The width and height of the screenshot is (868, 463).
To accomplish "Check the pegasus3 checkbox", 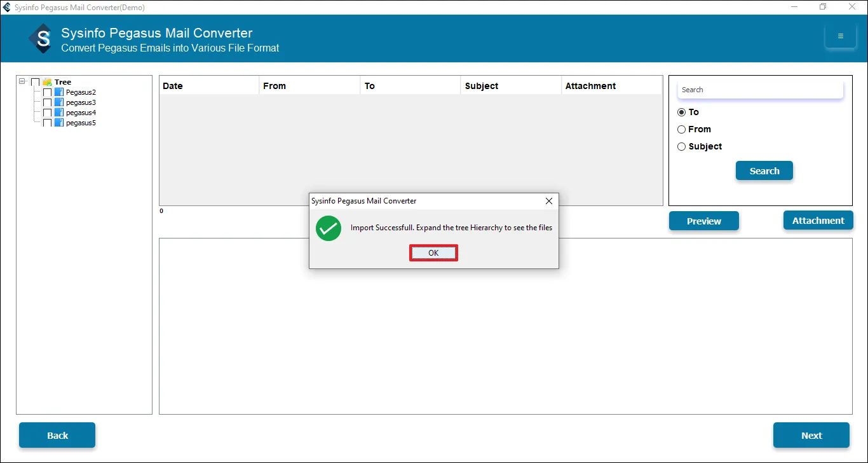I will click(x=47, y=102).
